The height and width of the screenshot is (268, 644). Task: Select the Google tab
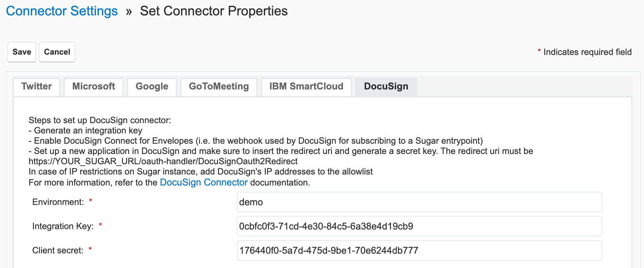click(152, 87)
